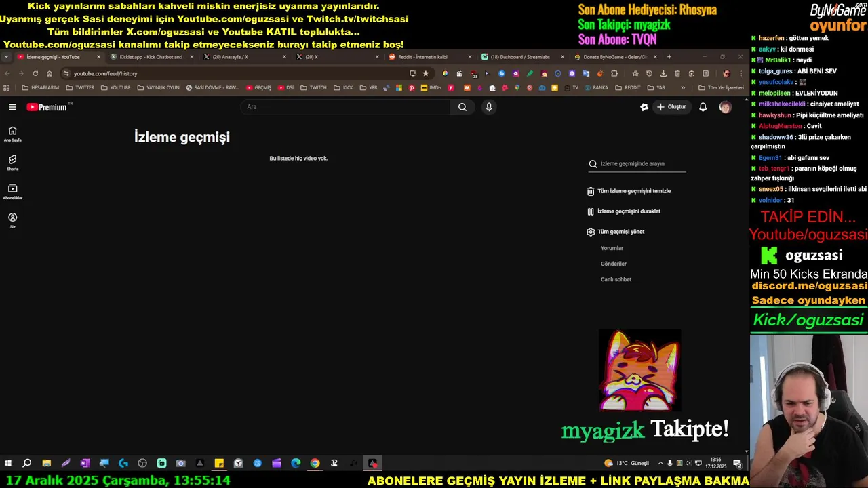Open File Explorer from the taskbar
The image size is (868, 488).
tap(46, 464)
